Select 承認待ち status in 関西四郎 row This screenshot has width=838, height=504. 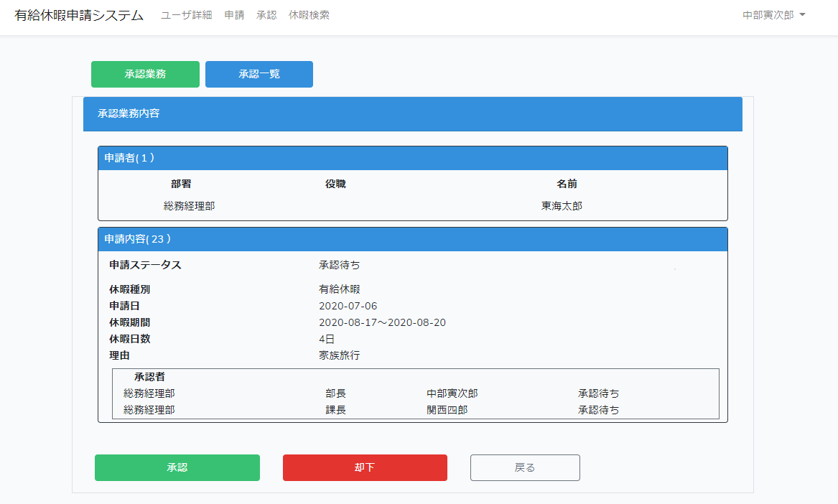click(599, 411)
